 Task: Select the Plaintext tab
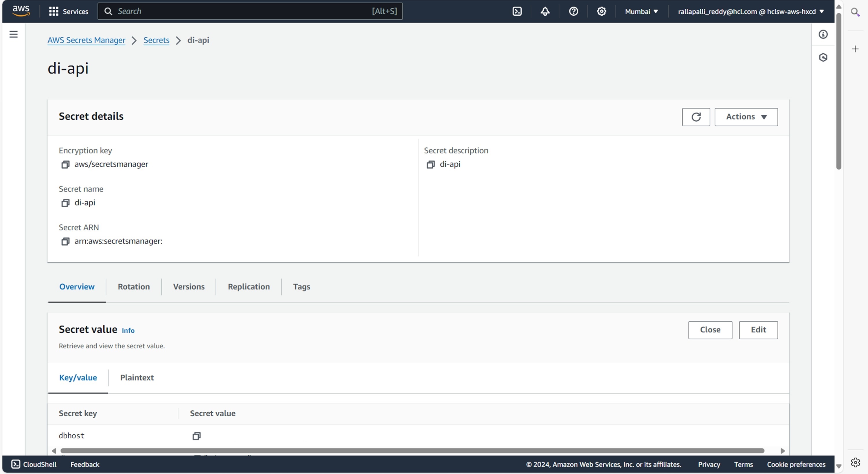coord(137,378)
